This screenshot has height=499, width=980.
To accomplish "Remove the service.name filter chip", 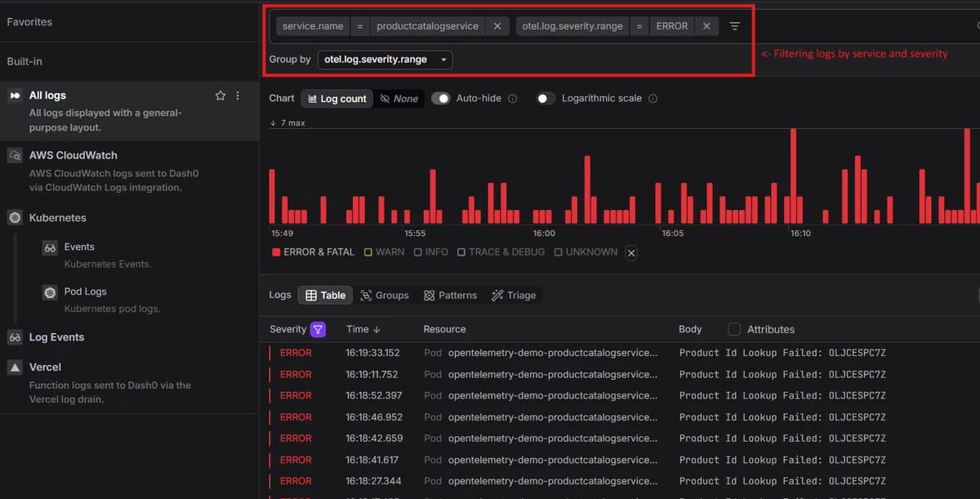I will pyautogui.click(x=497, y=26).
